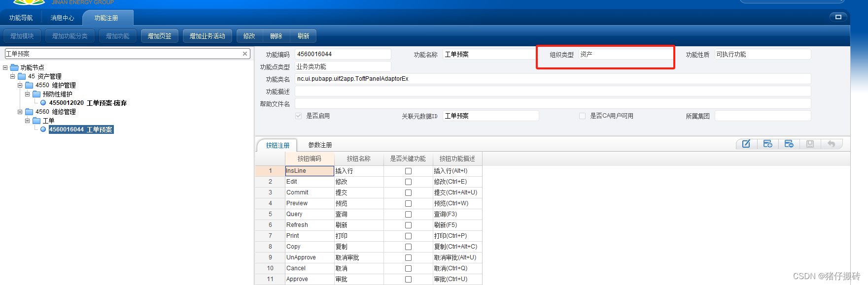Click the blue circle icon of node 4550012020
Image resolution: width=868 pixels, height=285 pixels.
[43, 103]
